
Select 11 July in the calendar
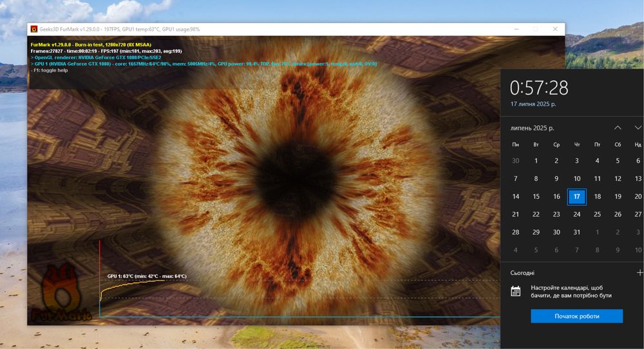(x=597, y=178)
